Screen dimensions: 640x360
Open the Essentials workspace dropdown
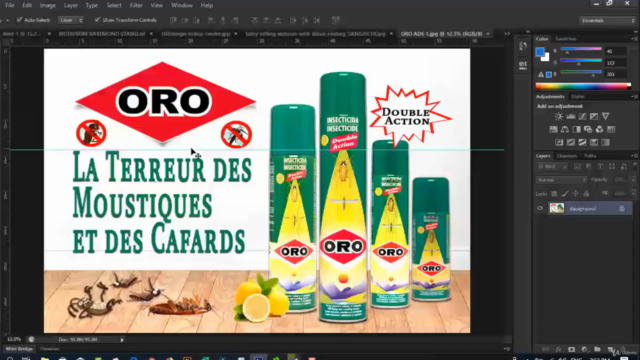pos(607,20)
